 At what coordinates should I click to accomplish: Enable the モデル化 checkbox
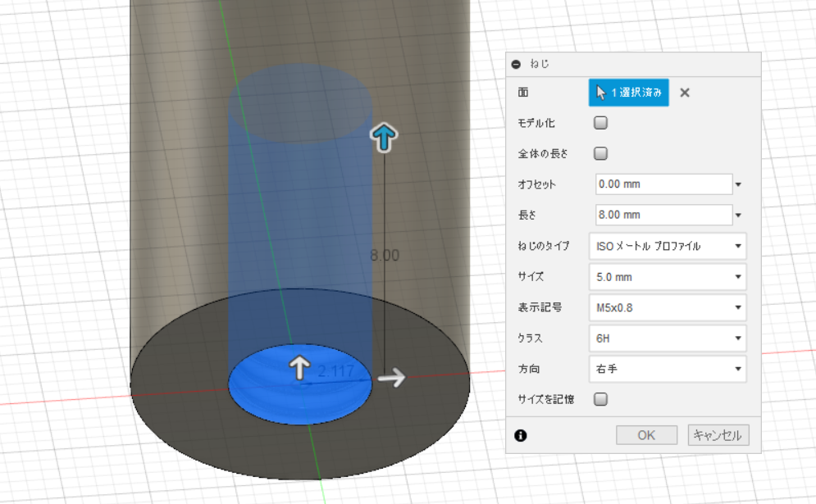(x=600, y=123)
